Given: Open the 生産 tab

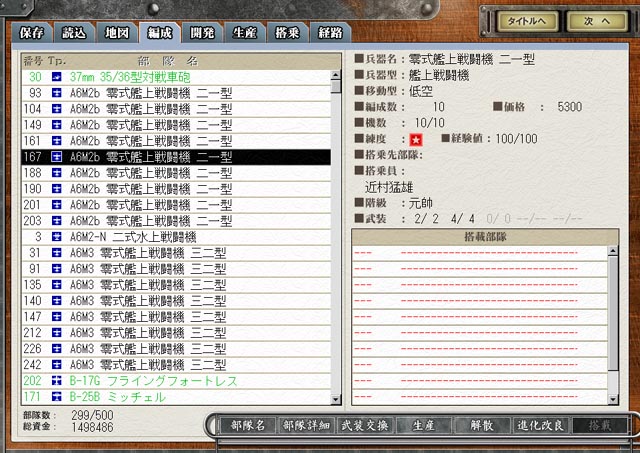Looking at the screenshot, I should click(x=246, y=33).
